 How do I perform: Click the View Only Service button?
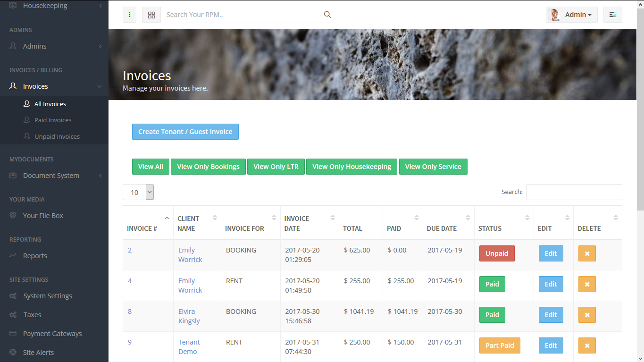pos(433,167)
